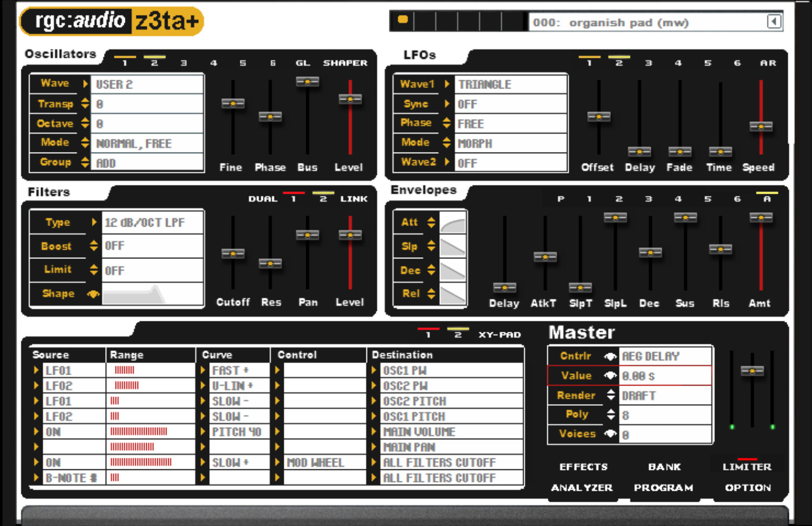812x526 pixels.
Task: Click the LFO Mode stepper arrows
Action: coord(446,143)
